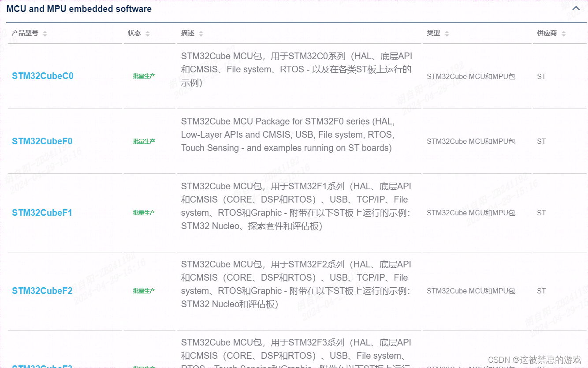The height and width of the screenshot is (368, 588).
Task: Select 批量生产 status in STM32CubeF2 row
Action: tap(144, 291)
